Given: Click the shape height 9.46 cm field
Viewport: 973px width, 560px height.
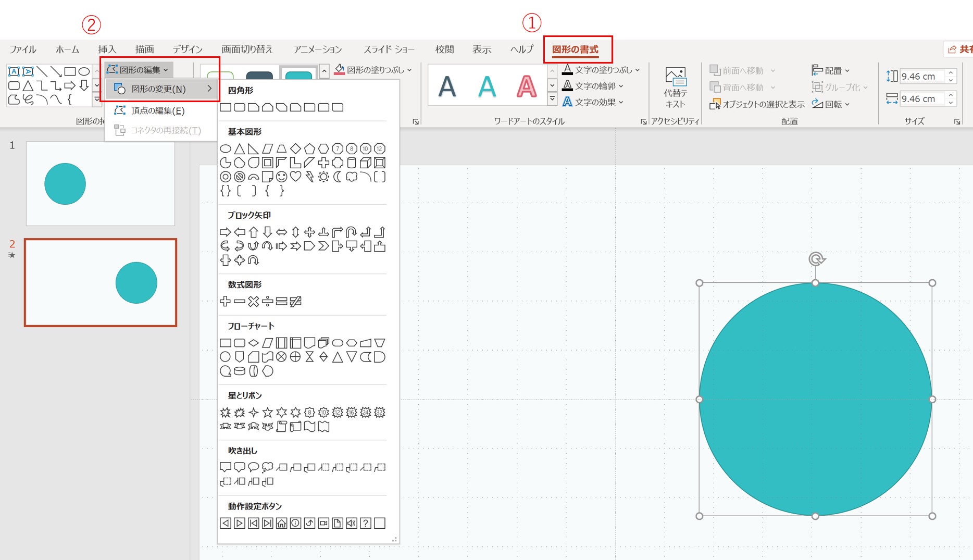Looking at the screenshot, I should pyautogui.click(x=922, y=77).
